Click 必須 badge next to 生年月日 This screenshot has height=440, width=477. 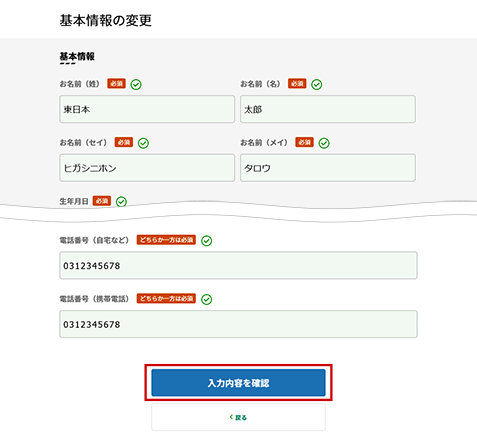102,201
